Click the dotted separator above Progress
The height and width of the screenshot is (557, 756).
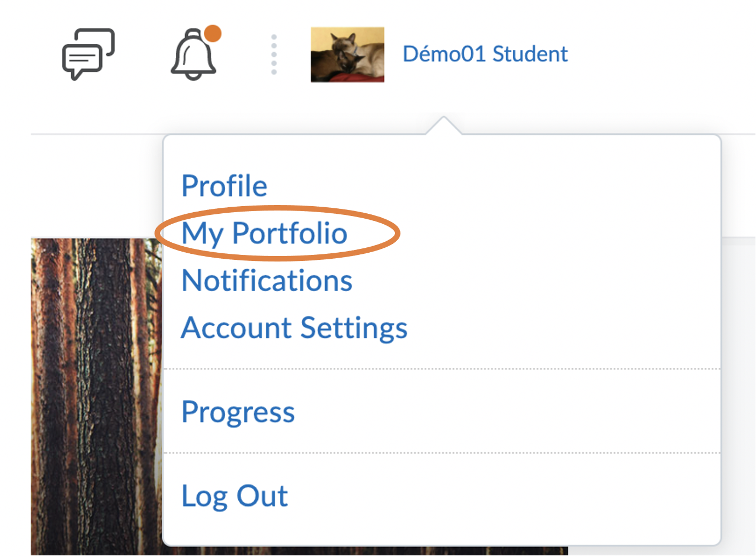(x=442, y=370)
